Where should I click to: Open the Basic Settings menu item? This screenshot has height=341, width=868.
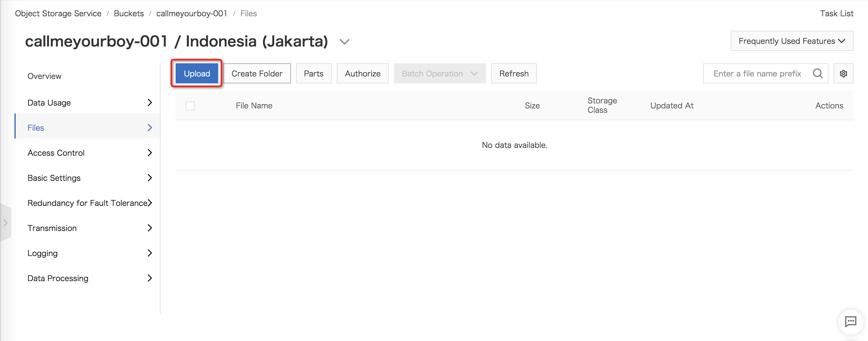(x=54, y=178)
